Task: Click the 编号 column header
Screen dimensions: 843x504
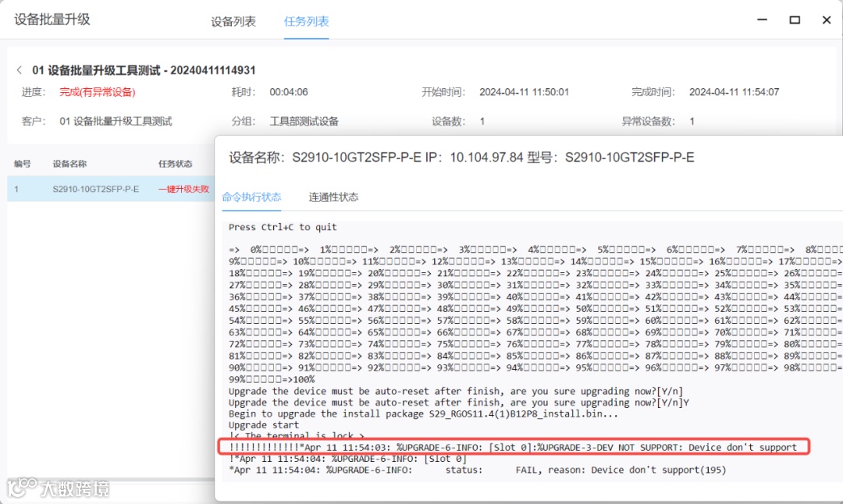Action: [x=23, y=164]
